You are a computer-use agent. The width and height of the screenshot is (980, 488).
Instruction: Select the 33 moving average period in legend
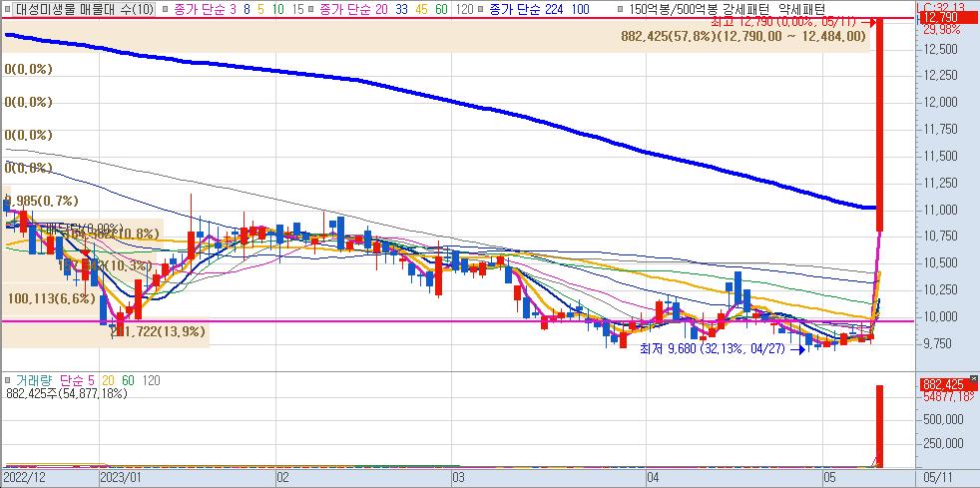click(403, 9)
